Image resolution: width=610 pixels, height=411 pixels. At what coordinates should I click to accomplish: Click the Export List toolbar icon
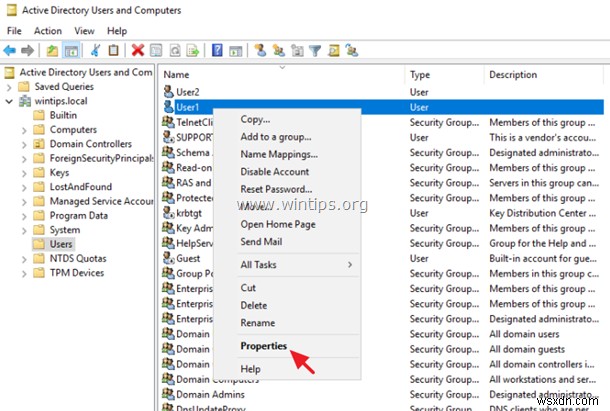click(193, 50)
